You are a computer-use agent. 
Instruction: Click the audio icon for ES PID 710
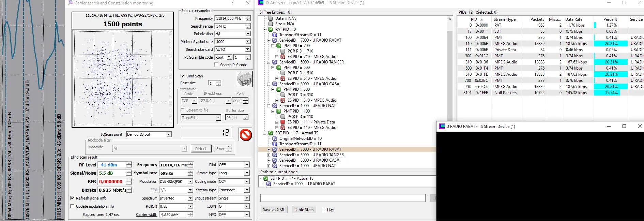coord(282,57)
